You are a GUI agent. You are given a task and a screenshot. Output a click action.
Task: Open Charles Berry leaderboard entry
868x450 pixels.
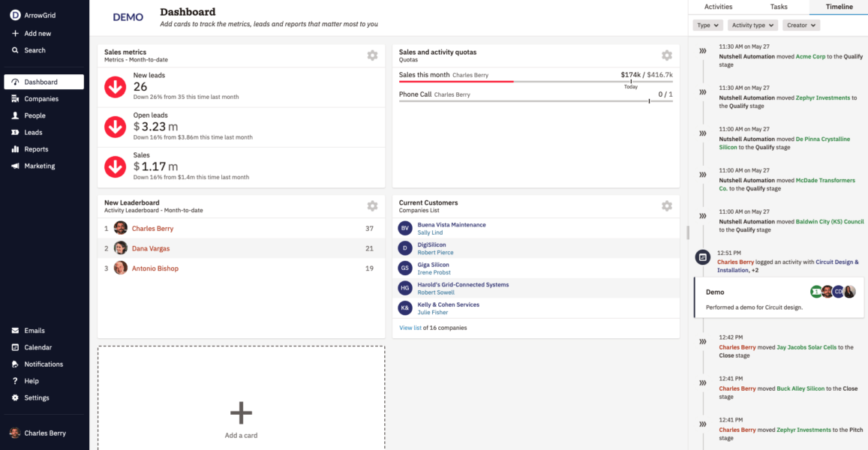[152, 229]
